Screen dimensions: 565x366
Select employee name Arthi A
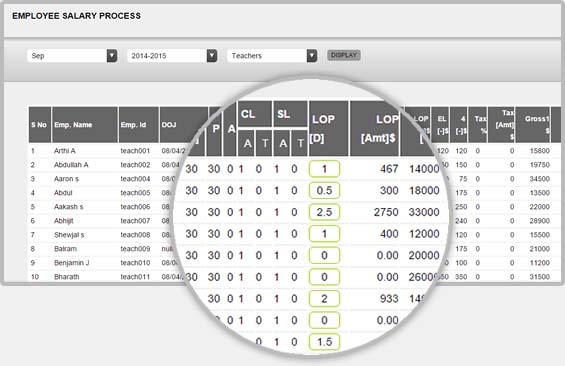(x=64, y=151)
